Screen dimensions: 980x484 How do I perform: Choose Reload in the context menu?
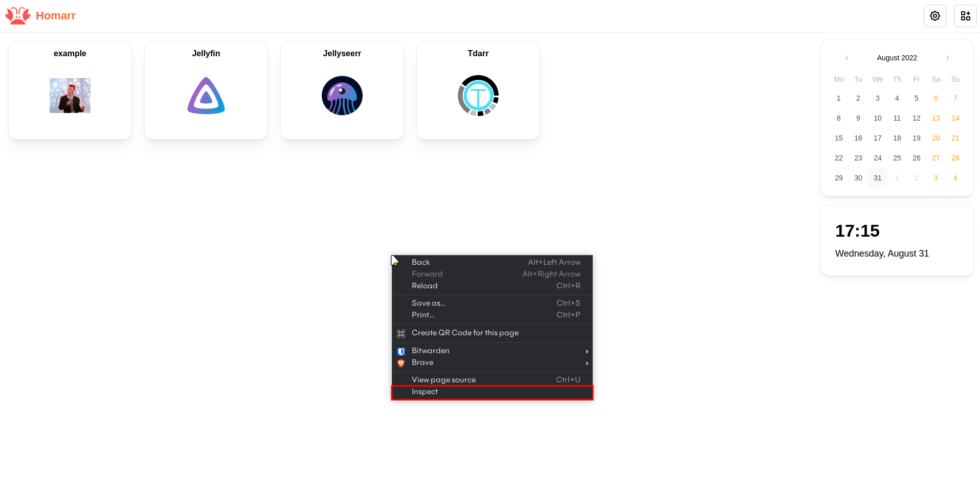[x=492, y=286]
